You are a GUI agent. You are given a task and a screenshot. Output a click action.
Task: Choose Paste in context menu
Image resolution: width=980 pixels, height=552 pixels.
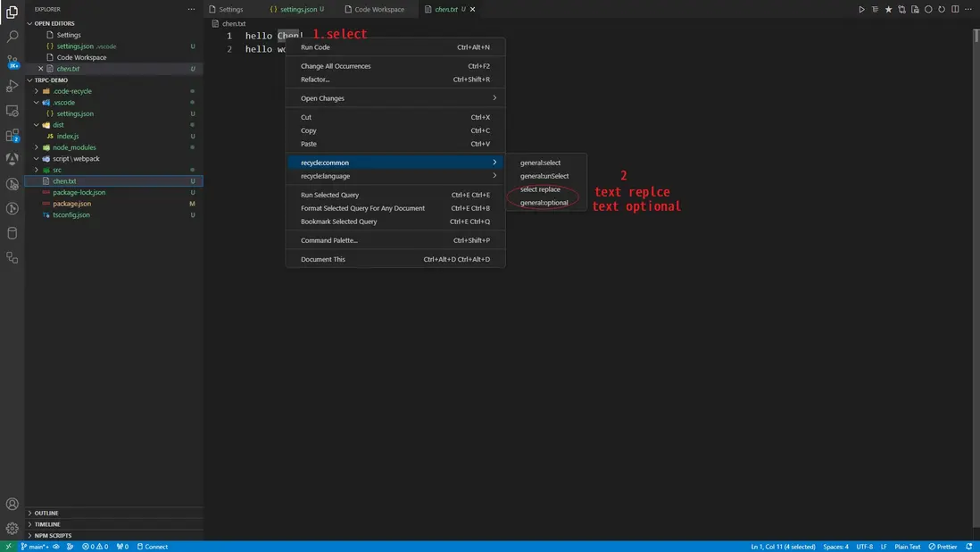click(x=395, y=144)
